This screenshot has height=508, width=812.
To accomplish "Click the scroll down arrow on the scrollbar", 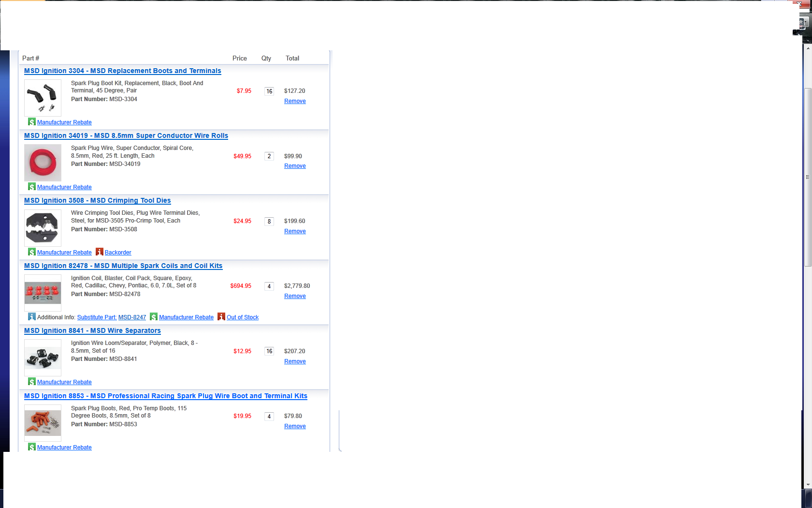I will [x=808, y=484].
